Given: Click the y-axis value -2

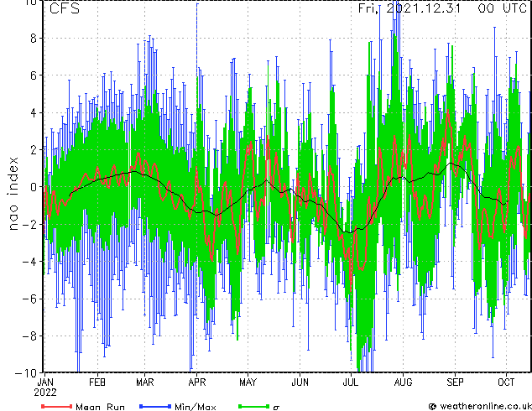Looking at the screenshot, I should click(29, 225).
